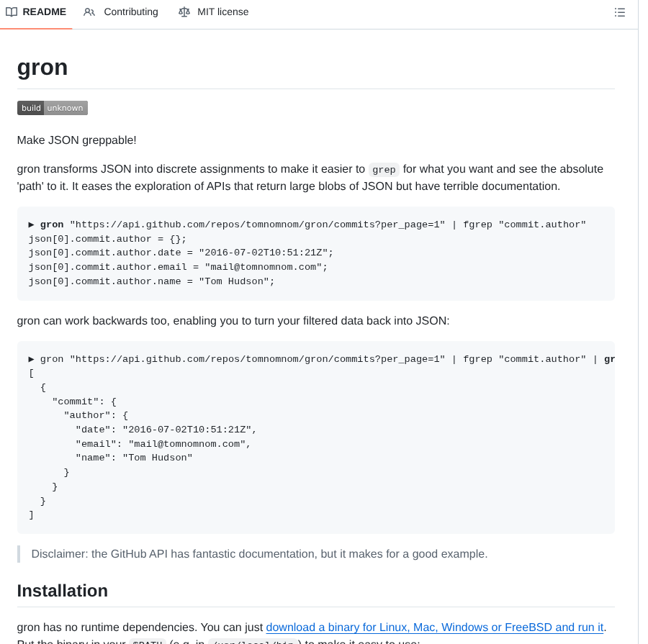Click the json[0].commit.author.email output line
Screen dimensions: 648x644
click(x=178, y=267)
